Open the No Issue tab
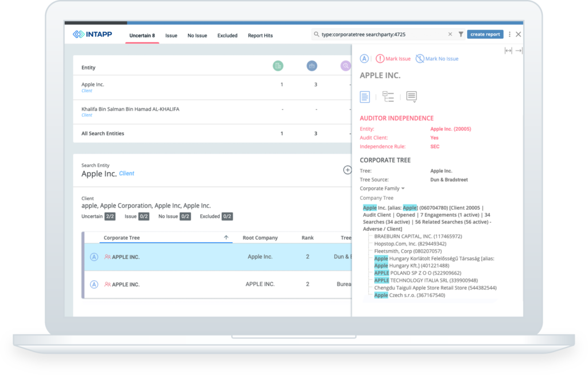 pyautogui.click(x=198, y=36)
